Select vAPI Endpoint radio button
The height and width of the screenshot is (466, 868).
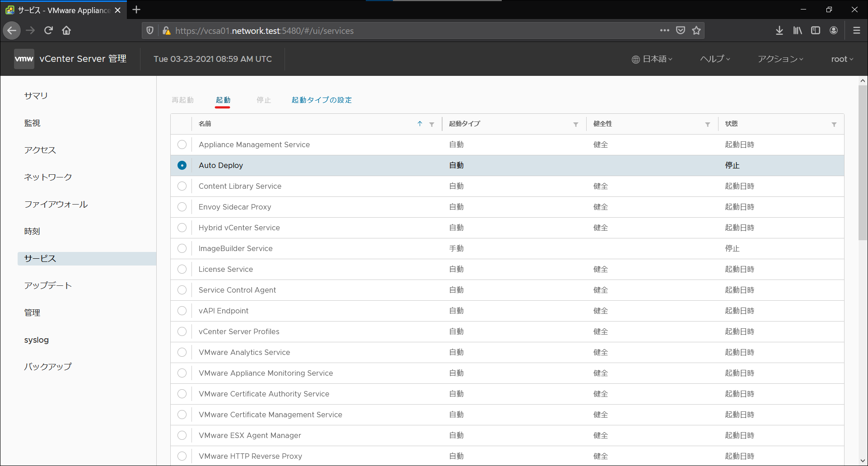182,311
